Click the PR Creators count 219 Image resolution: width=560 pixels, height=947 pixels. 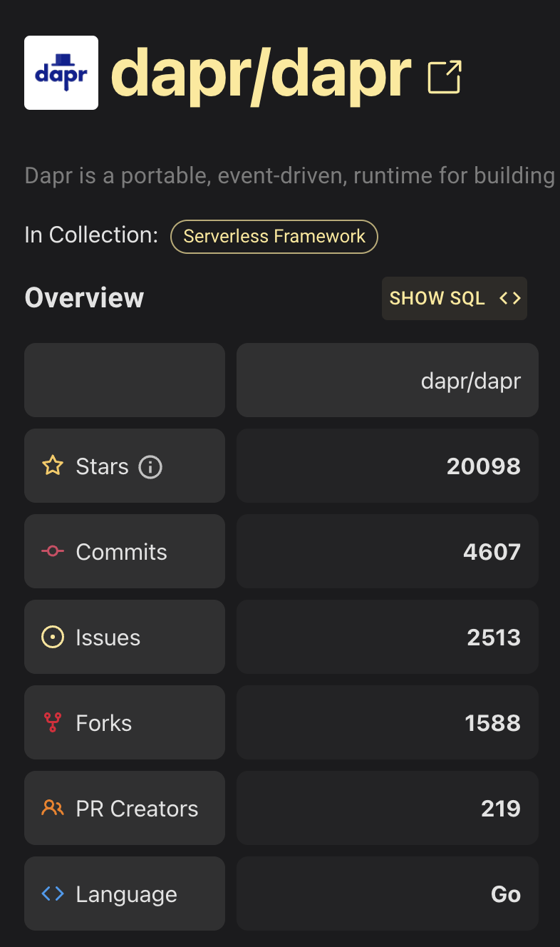(501, 809)
